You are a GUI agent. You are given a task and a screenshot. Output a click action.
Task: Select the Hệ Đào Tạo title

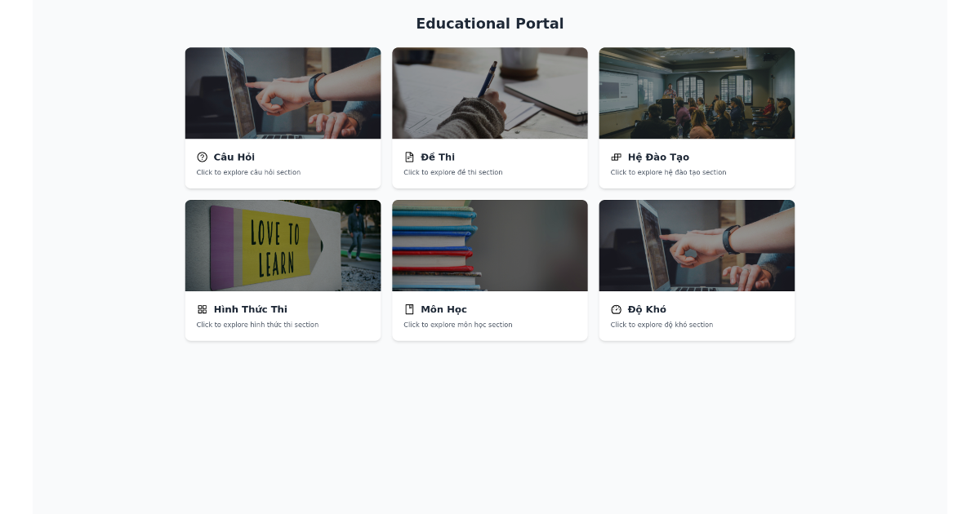click(x=658, y=157)
